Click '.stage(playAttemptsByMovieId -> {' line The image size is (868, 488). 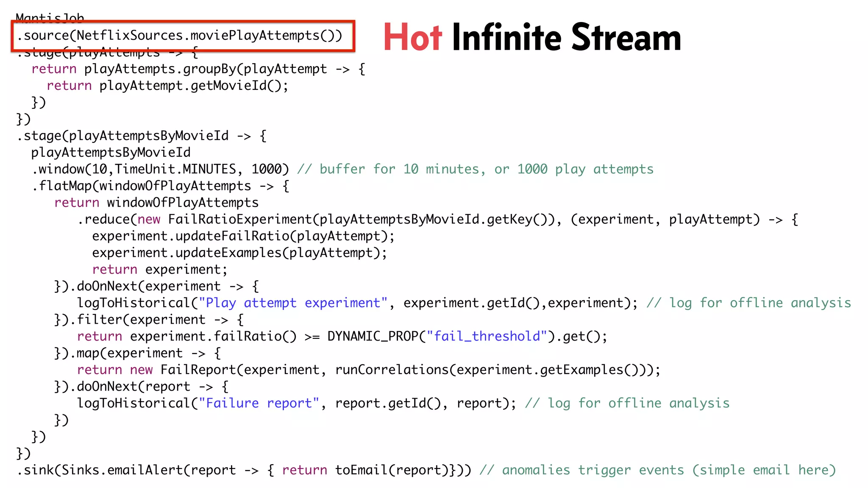point(142,136)
